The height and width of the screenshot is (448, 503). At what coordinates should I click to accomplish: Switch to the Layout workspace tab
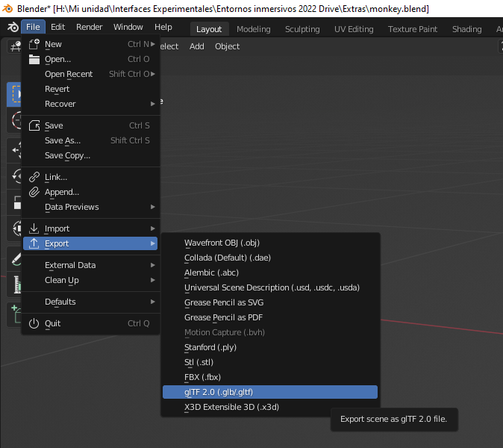[209, 29]
